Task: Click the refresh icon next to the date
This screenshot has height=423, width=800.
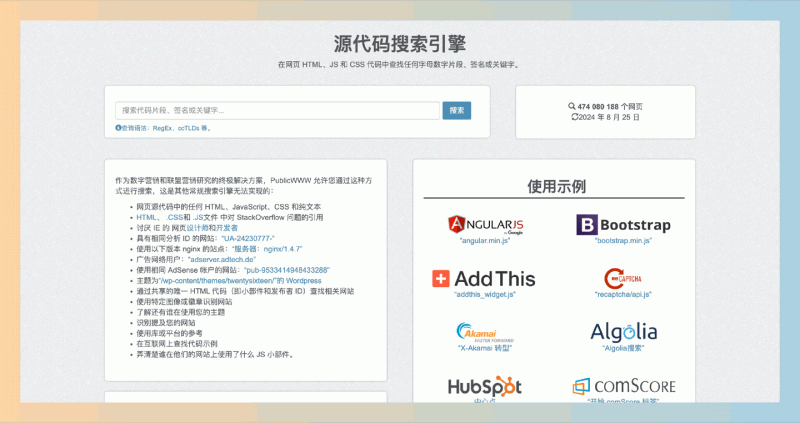Action: (574, 117)
